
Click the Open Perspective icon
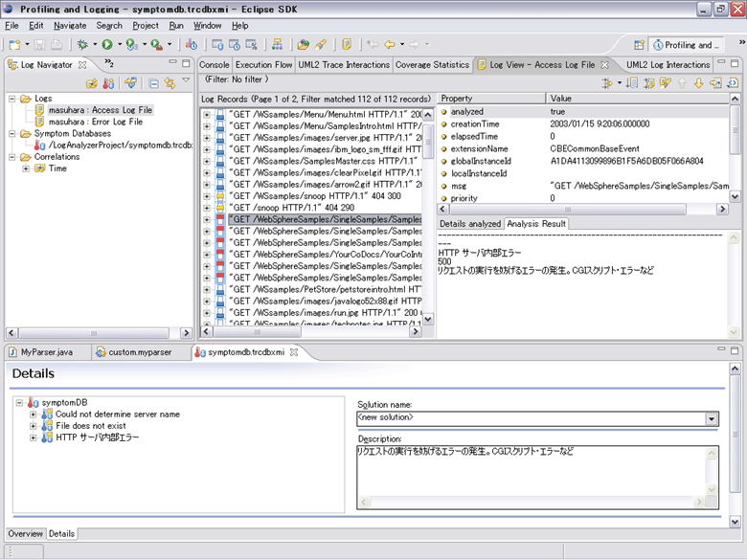(639, 45)
